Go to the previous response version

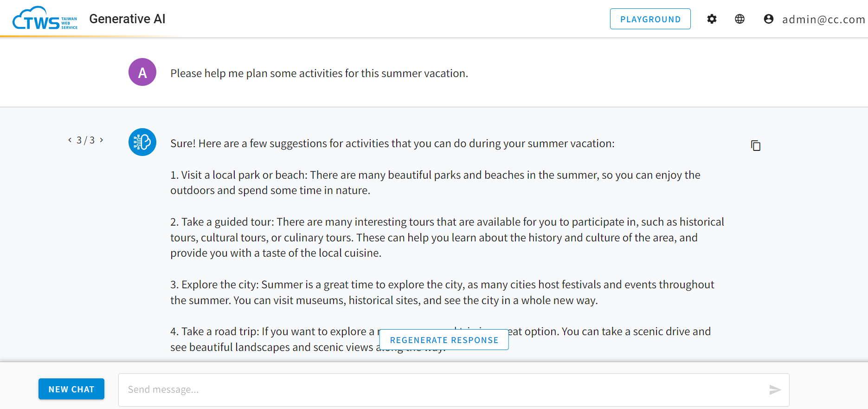tap(70, 140)
